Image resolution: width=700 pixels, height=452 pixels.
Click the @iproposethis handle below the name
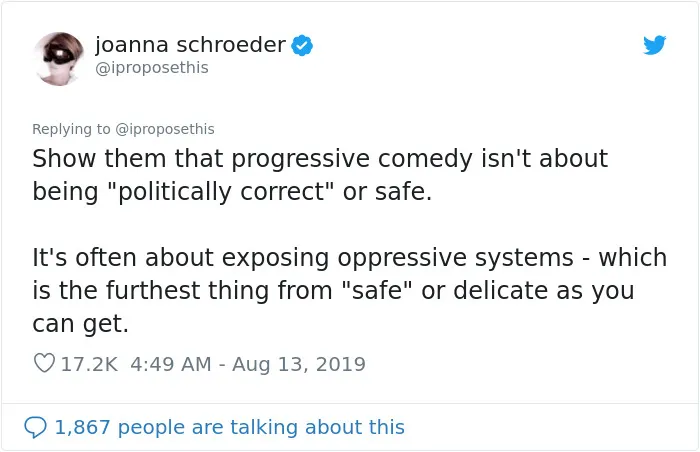point(152,68)
